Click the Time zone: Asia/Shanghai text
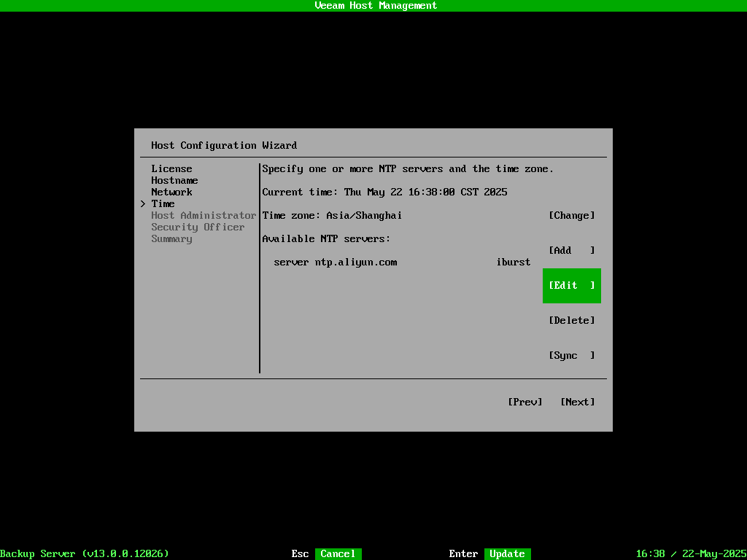 coord(332,215)
